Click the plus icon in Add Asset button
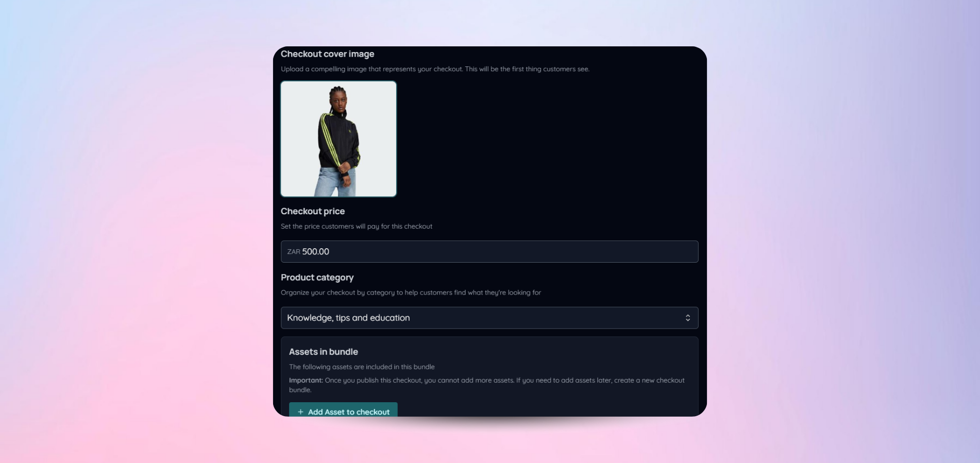This screenshot has height=463, width=980. pos(300,412)
